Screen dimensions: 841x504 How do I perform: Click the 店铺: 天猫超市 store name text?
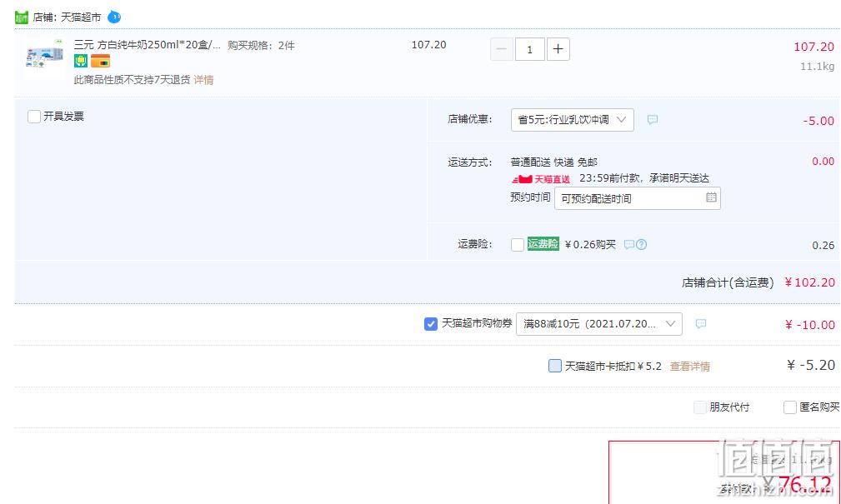click(67, 17)
